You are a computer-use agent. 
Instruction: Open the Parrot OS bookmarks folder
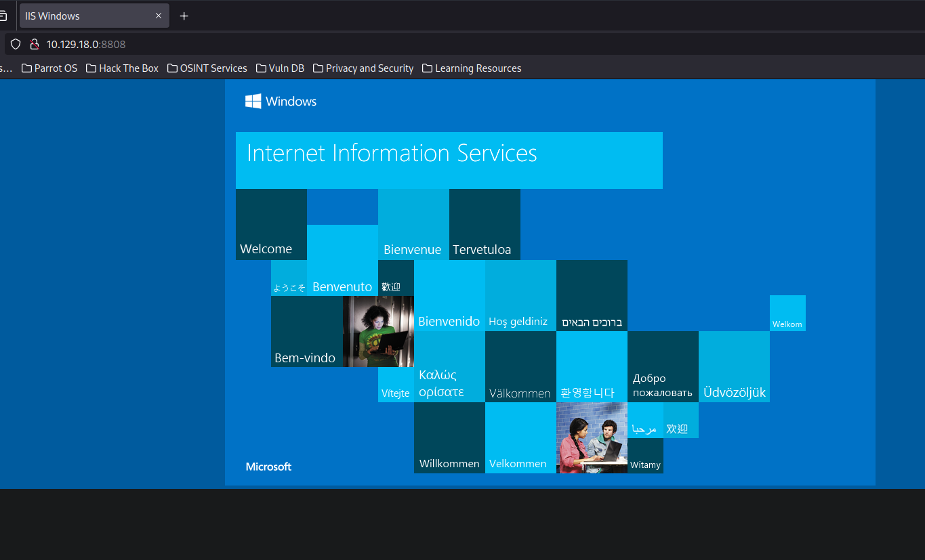49,68
